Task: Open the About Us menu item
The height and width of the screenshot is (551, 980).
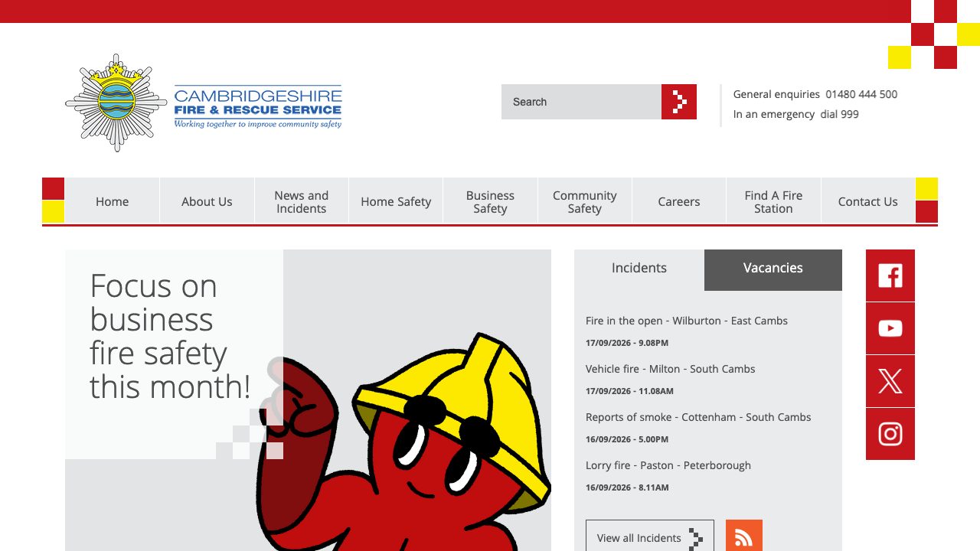Action: click(x=207, y=201)
